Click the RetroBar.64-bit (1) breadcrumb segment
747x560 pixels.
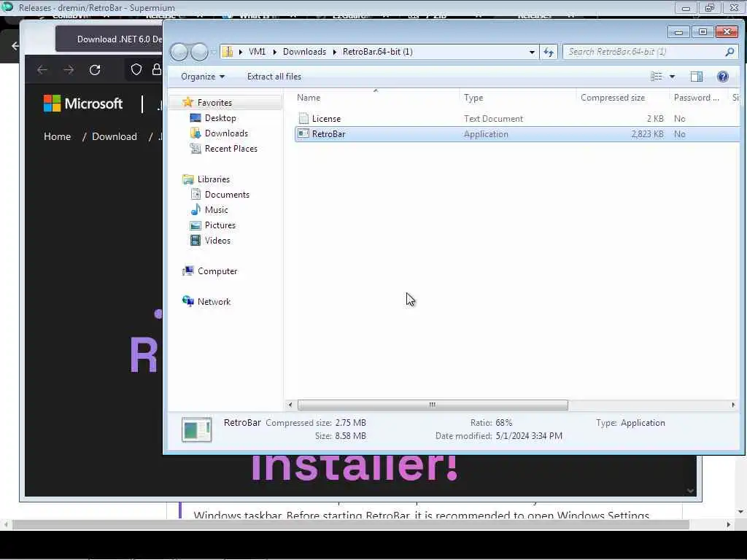377,52
